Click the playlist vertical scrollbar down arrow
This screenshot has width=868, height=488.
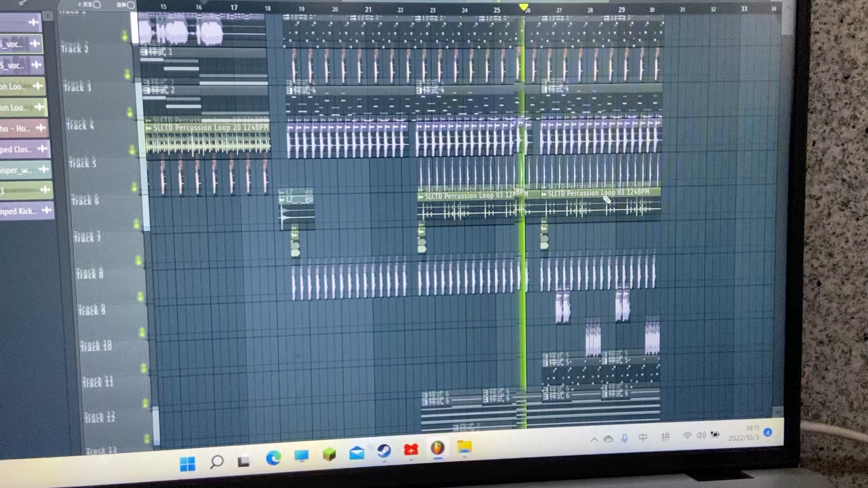coord(778,412)
